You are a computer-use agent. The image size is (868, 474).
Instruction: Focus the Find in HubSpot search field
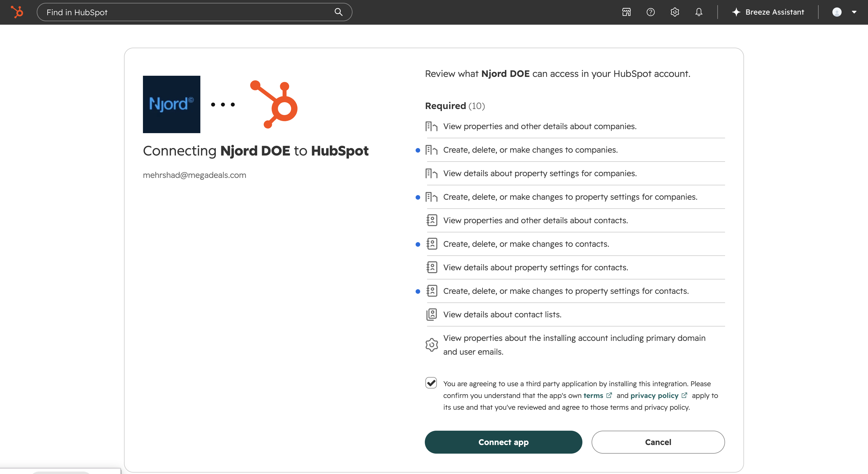(194, 12)
